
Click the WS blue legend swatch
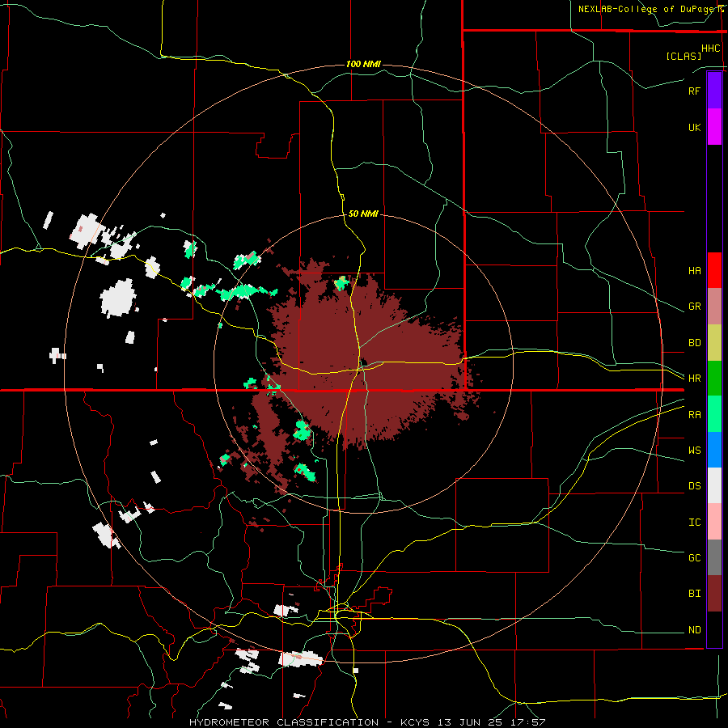click(x=714, y=450)
